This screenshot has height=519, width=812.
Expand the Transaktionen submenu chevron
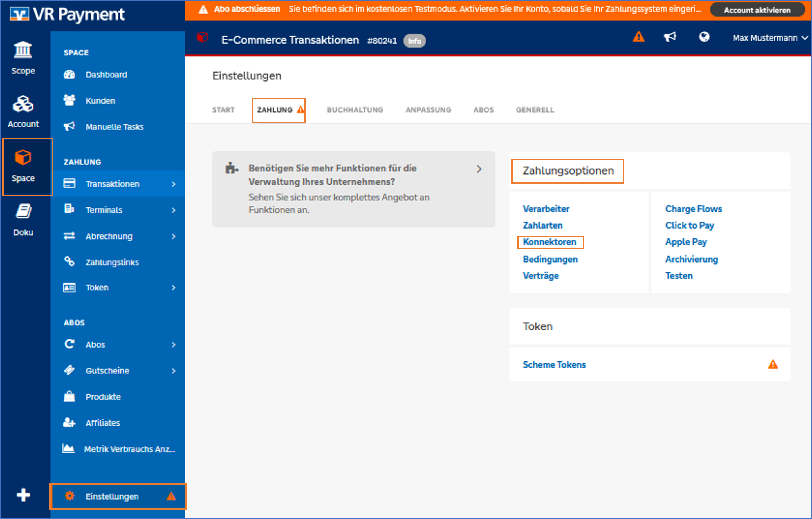(174, 184)
